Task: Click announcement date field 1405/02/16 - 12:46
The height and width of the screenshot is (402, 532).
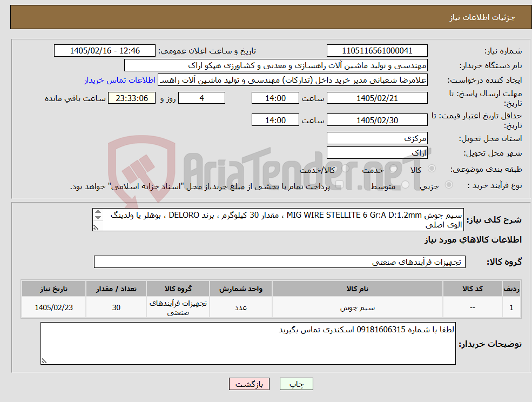Action: (x=105, y=51)
